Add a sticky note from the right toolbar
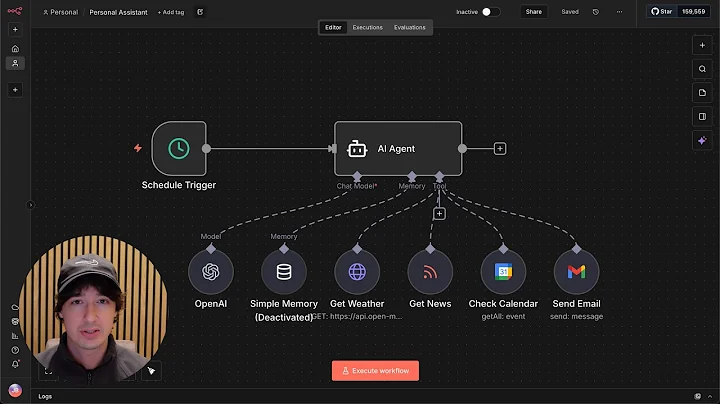The width and height of the screenshot is (720, 404). click(702, 93)
